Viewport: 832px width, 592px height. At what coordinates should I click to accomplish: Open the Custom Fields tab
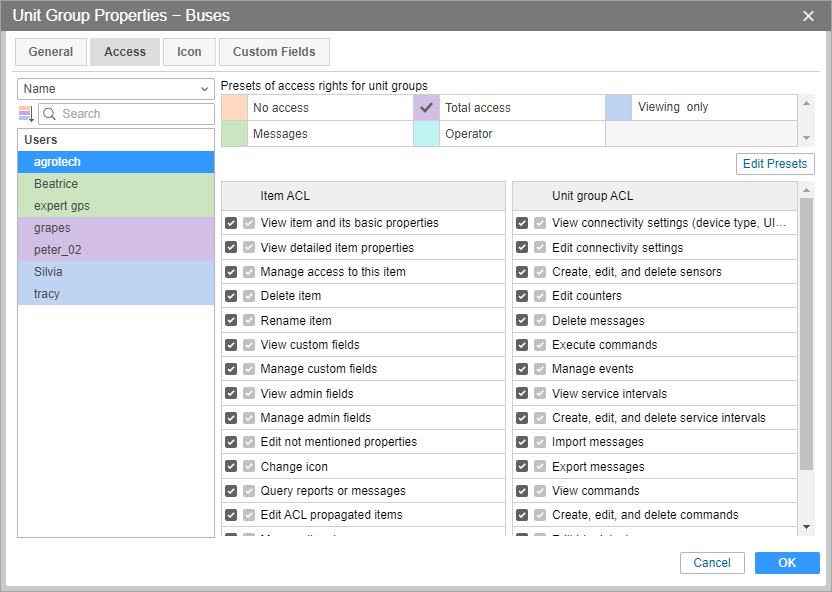(x=274, y=52)
